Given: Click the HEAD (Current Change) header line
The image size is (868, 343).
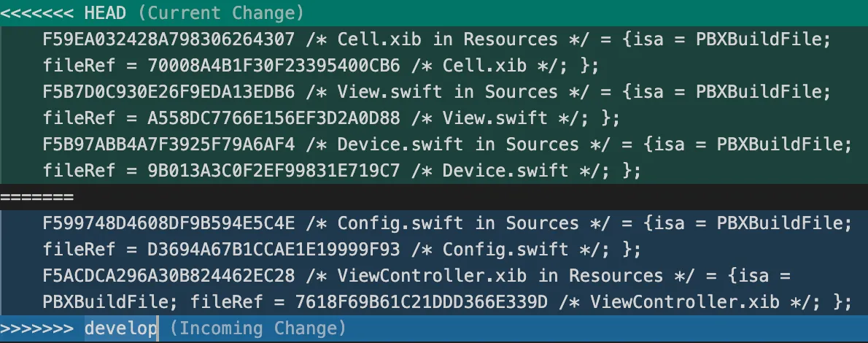Looking at the screenshot, I should pyautogui.click(x=434, y=12).
